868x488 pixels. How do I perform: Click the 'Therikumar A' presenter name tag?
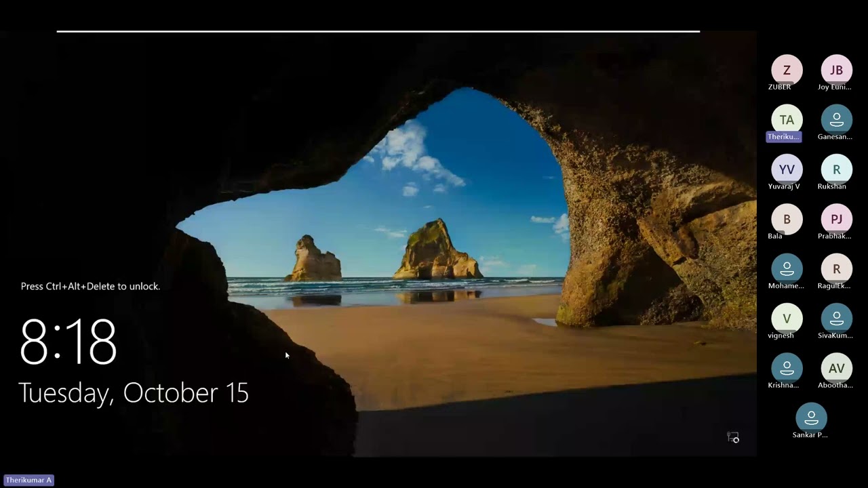[28, 480]
